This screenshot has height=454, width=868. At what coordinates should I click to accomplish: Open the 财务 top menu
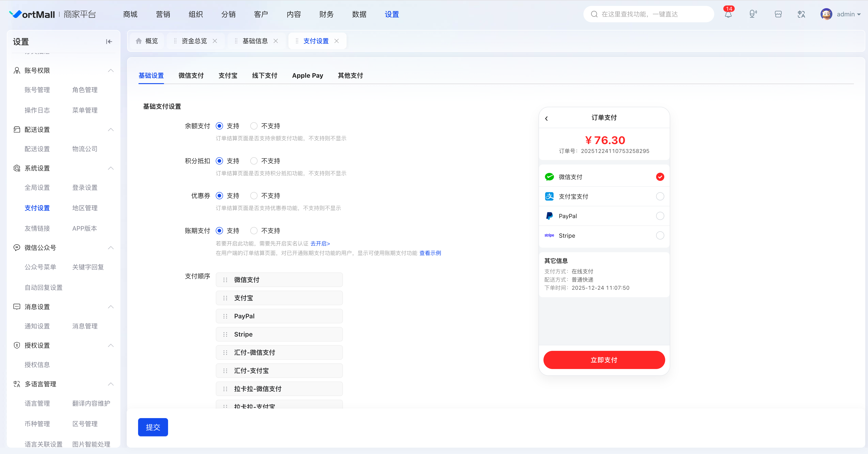326,14
